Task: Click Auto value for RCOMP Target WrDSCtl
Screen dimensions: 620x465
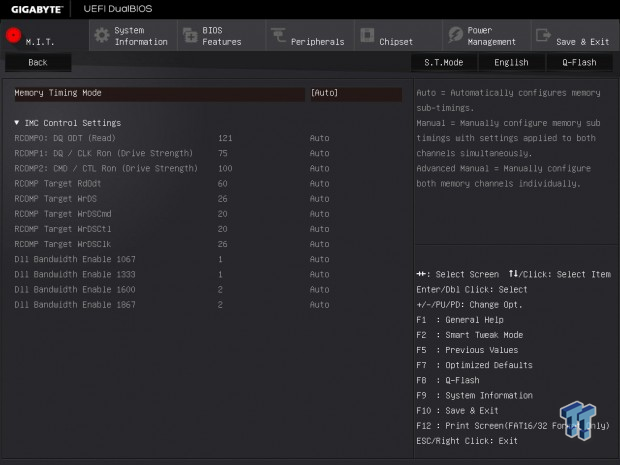Action: point(319,229)
